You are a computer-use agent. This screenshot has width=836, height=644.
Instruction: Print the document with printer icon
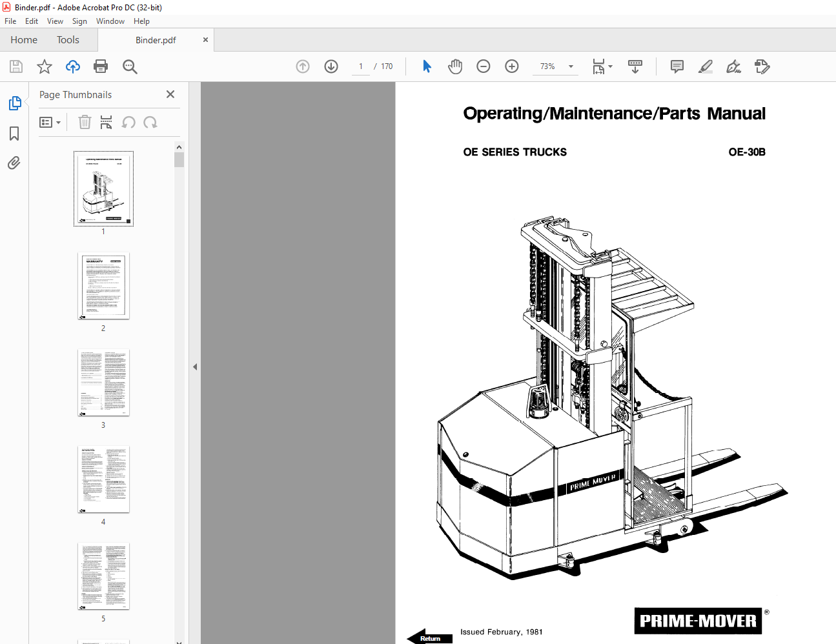point(101,66)
